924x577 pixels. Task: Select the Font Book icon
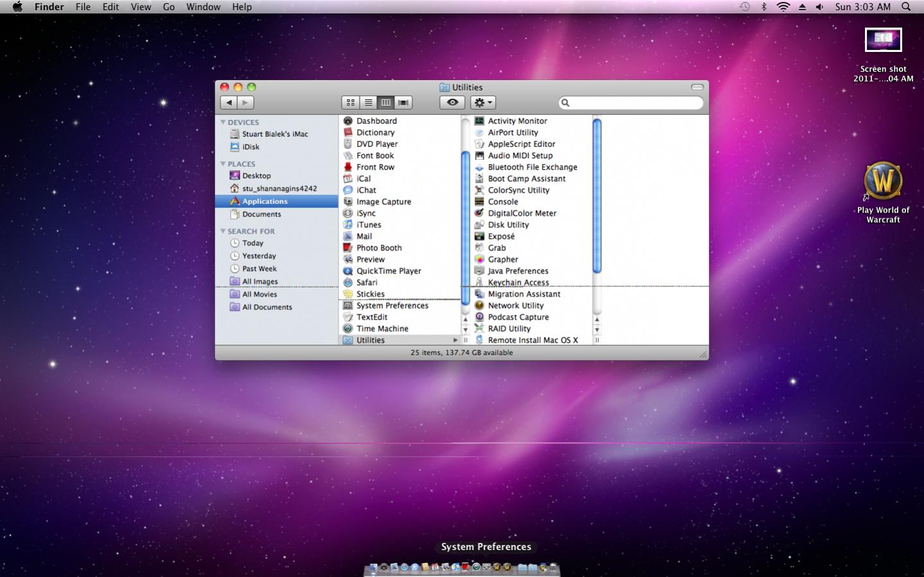click(348, 155)
